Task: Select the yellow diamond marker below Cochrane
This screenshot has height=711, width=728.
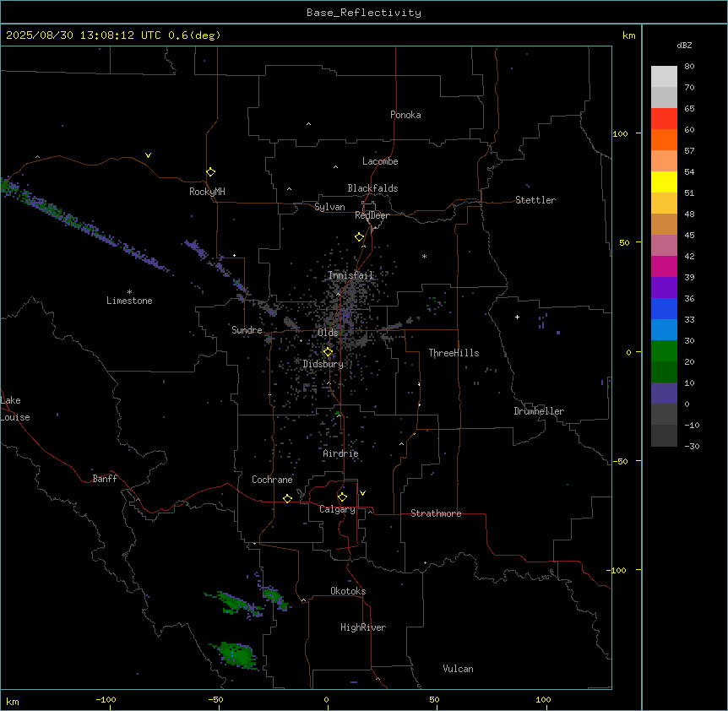Action: (x=287, y=498)
